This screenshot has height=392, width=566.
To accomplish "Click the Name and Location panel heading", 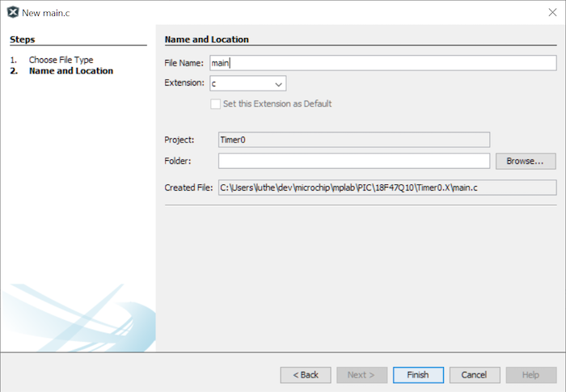I will [206, 40].
